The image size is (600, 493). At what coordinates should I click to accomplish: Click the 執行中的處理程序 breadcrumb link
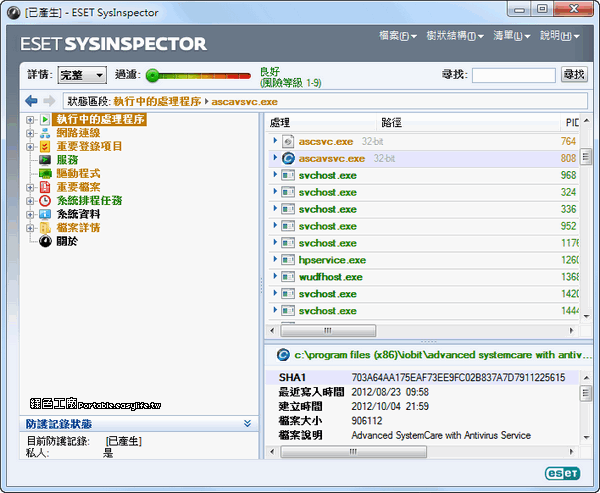point(157,101)
